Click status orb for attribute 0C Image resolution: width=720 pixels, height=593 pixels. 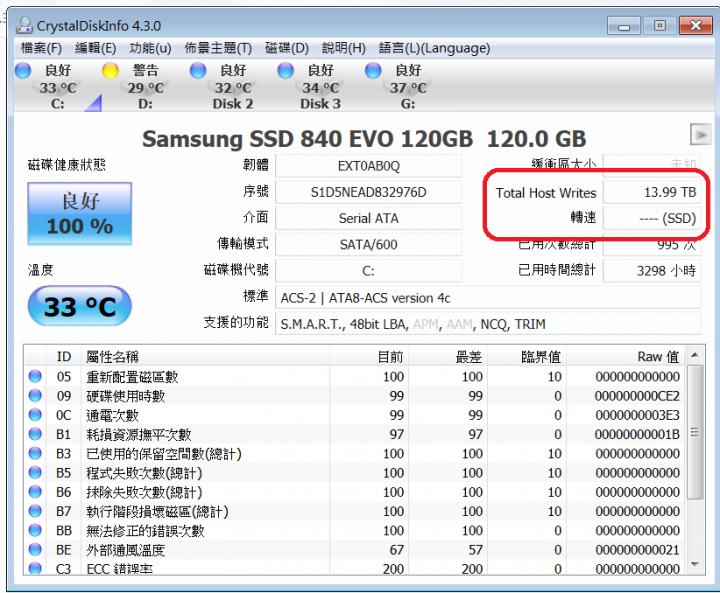coord(35,415)
